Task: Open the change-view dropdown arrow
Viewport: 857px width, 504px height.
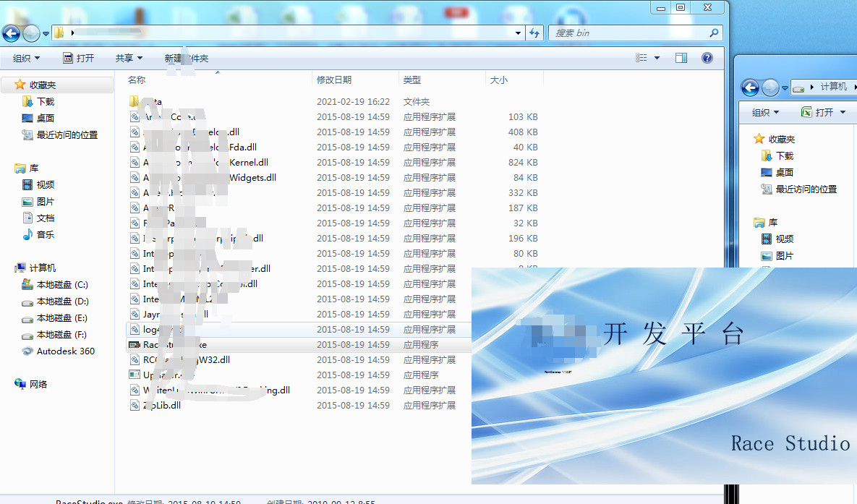Action: (x=657, y=58)
